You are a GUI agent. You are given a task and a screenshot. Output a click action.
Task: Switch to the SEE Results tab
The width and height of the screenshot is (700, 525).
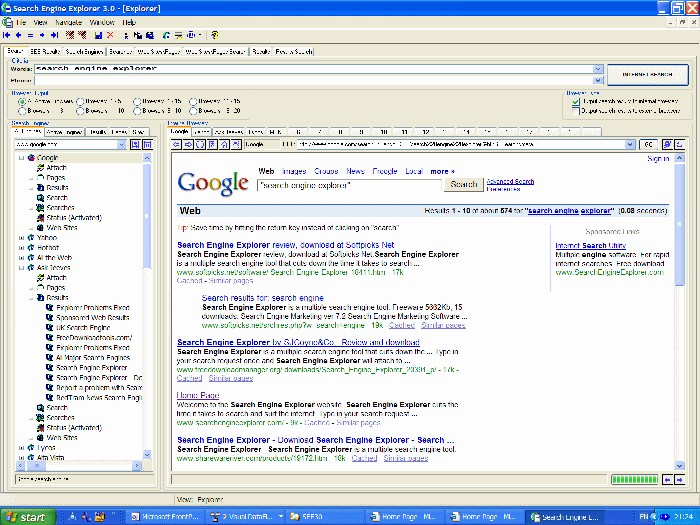tap(45, 52)
